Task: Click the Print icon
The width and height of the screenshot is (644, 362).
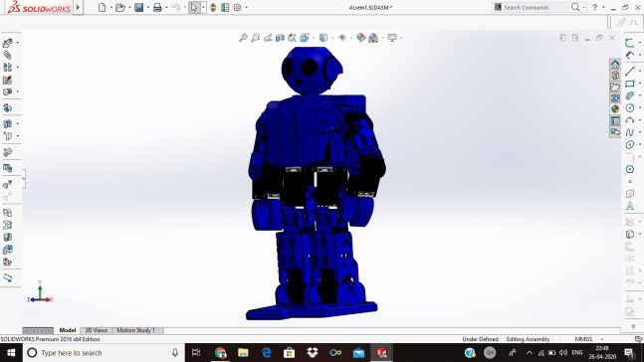Action: (x=157, y=7)
